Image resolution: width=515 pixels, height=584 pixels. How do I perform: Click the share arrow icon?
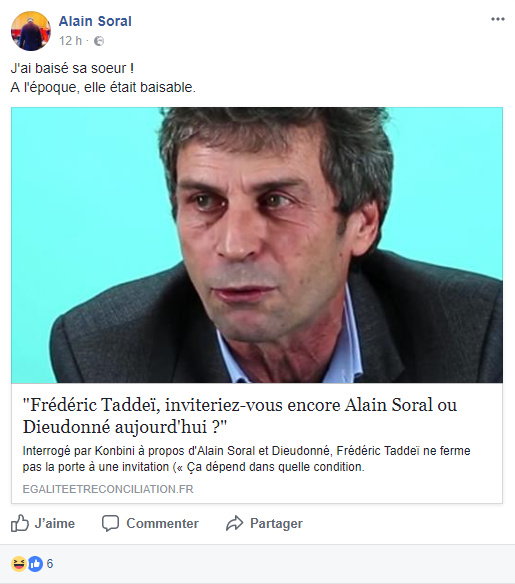(235, 523)
